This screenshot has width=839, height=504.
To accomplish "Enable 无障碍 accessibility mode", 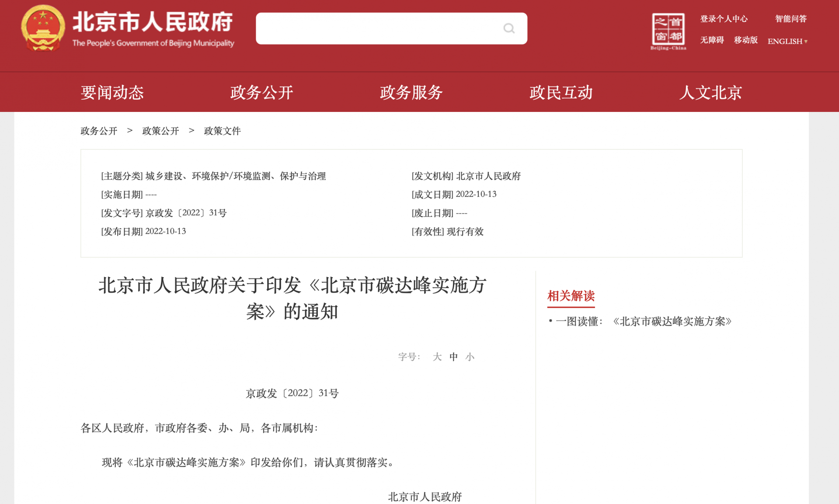I will click(712, 40).
